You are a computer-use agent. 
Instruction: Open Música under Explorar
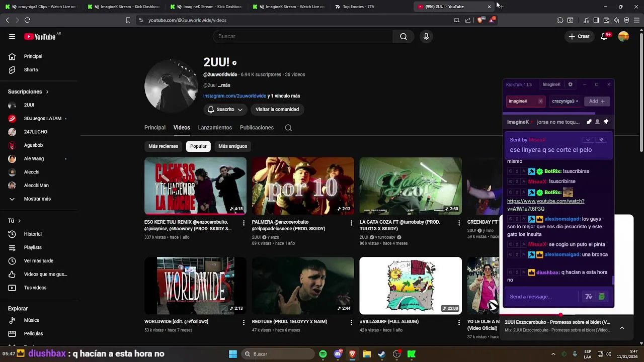coord(31,320)
